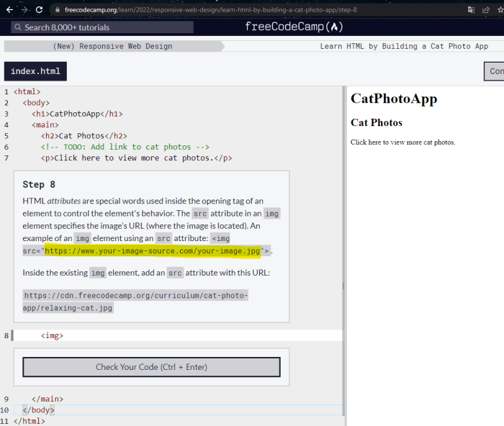The image size is (504, 426).
Task: Click the opening <body> tag line
Action: 36,103
